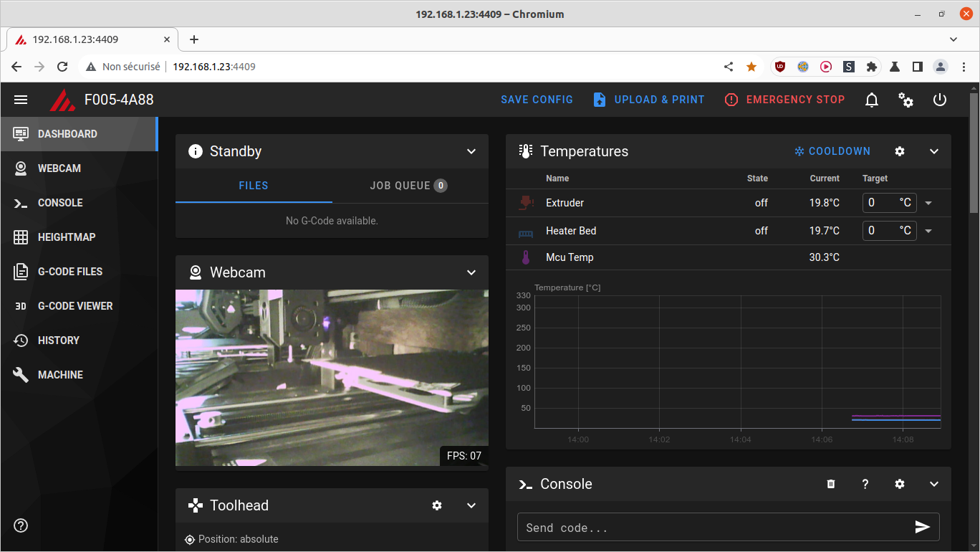Show console help question mark
The height and width of the screenshot is (552, 980).
(x=865, y=484)
